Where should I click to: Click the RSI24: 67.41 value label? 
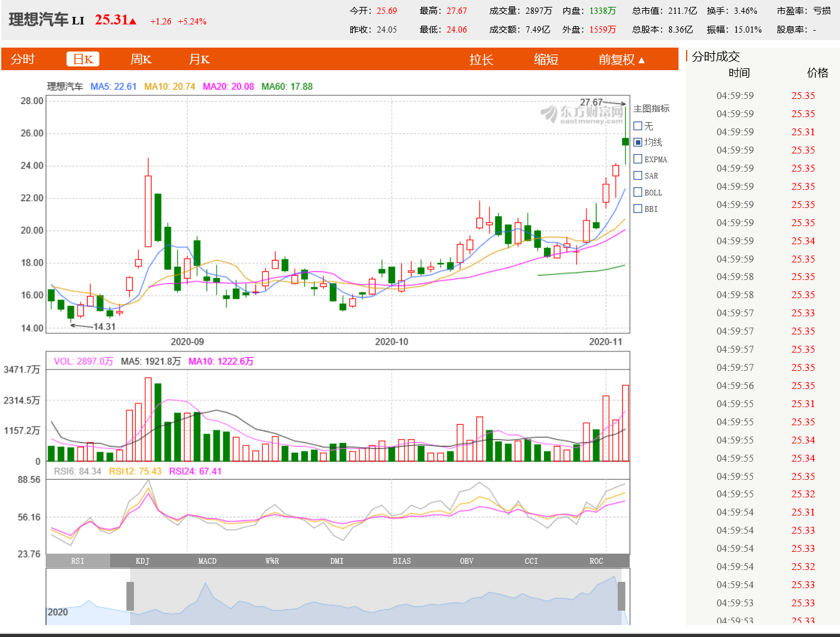[x=195, y=471]
